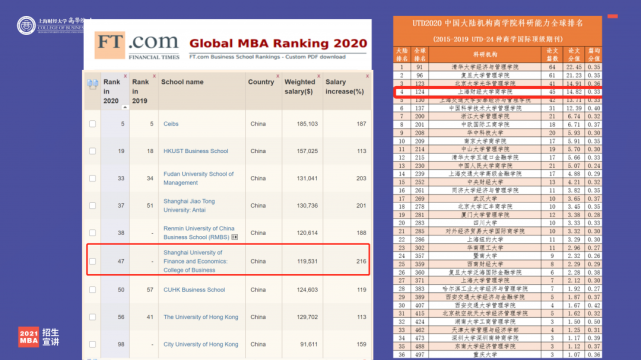
Task: Click the highlighted row ranked 4 in UTD table
Action: (498, 92)
